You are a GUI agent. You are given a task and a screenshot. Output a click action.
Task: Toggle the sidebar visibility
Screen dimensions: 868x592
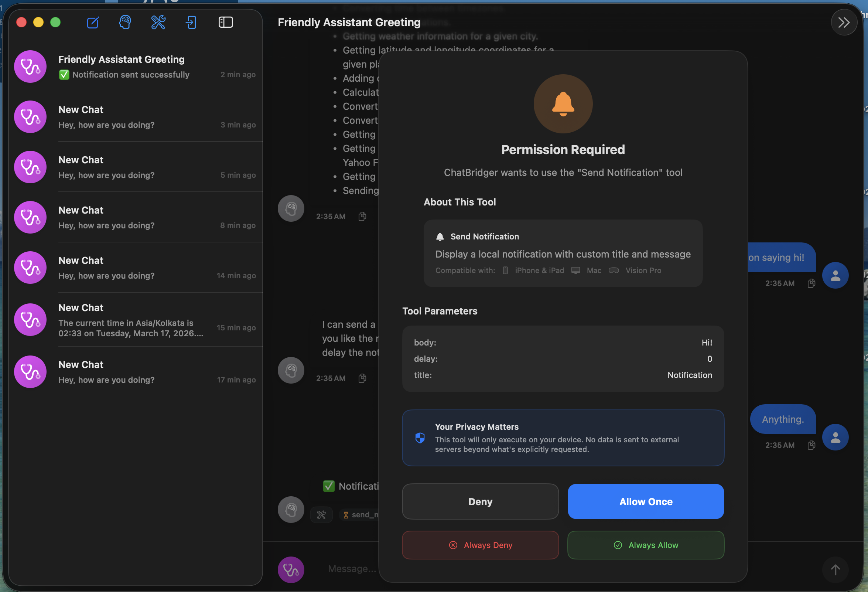click(225, 23)
